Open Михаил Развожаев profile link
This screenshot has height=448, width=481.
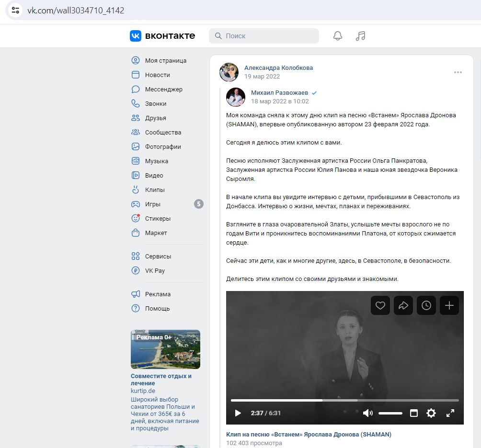coord(279,92)
